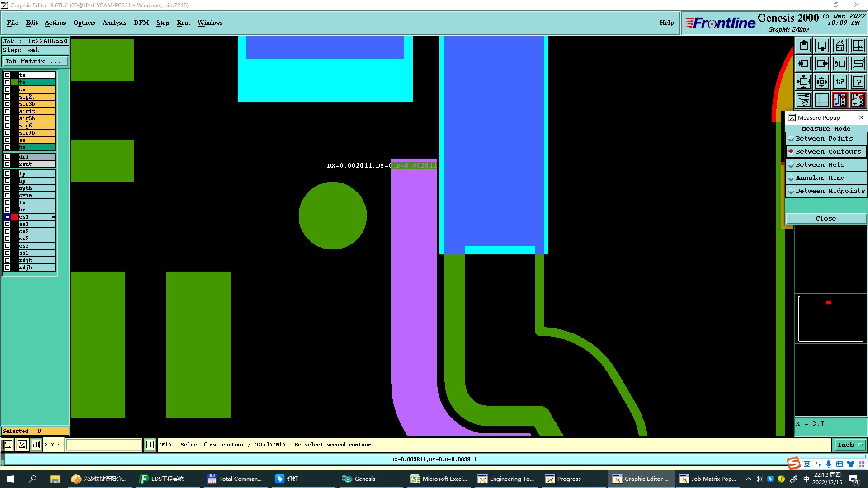Click the pan up arrow icon
Image resolution: width=868 pixels, height=488 pixels.
tap(804, 46)
